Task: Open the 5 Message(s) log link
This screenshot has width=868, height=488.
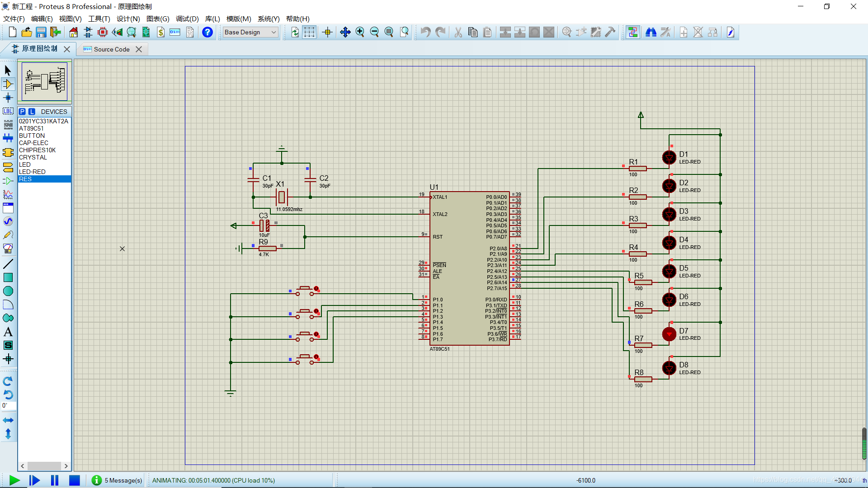Action: point(123,480)
